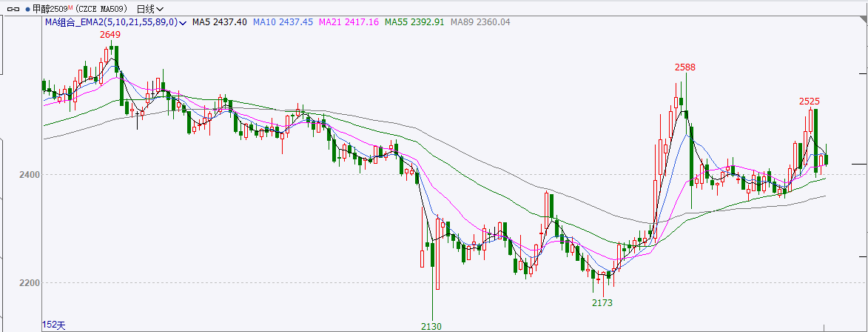The image size is (868, 332).
Task: Open the 日线 period dropdown
Action: tap(150, 9)
